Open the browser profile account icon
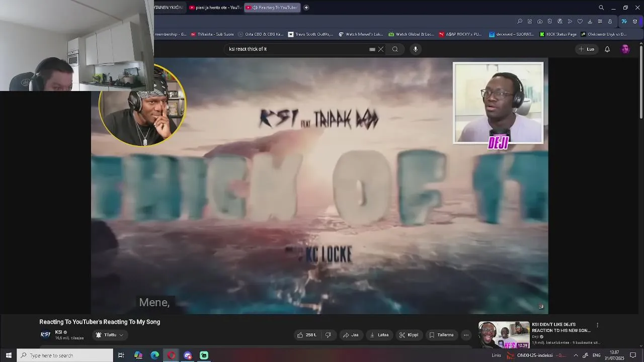This screenshot has width=644, height=362. coord(610,22)
